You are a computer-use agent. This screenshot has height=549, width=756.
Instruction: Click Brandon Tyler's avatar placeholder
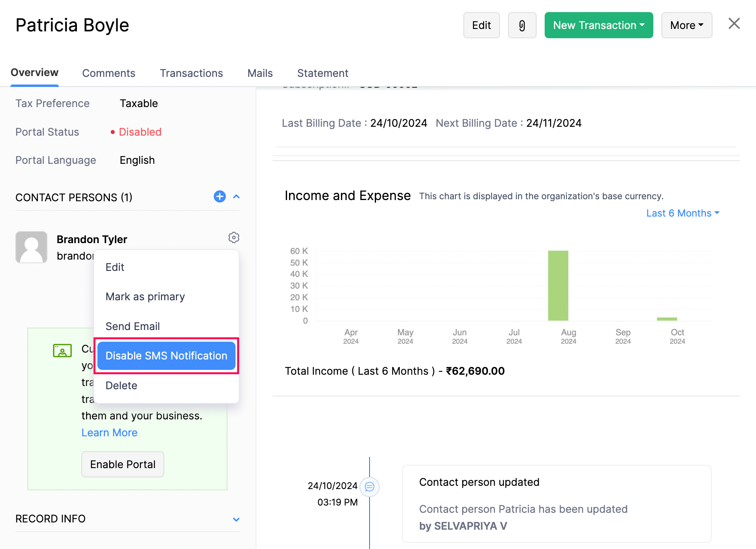tap(31, 247)
